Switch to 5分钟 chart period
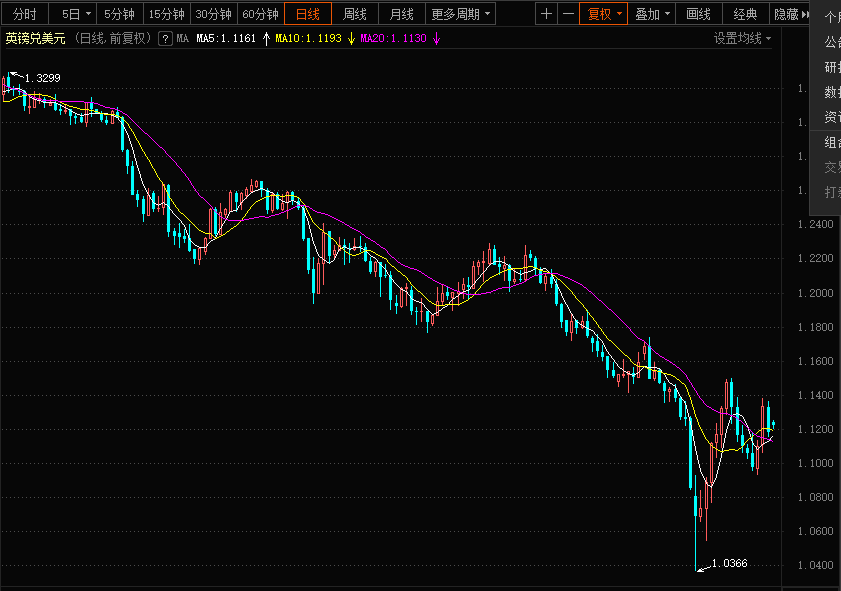841x591 pixels. pyautogui.click(x=120, y=14)
